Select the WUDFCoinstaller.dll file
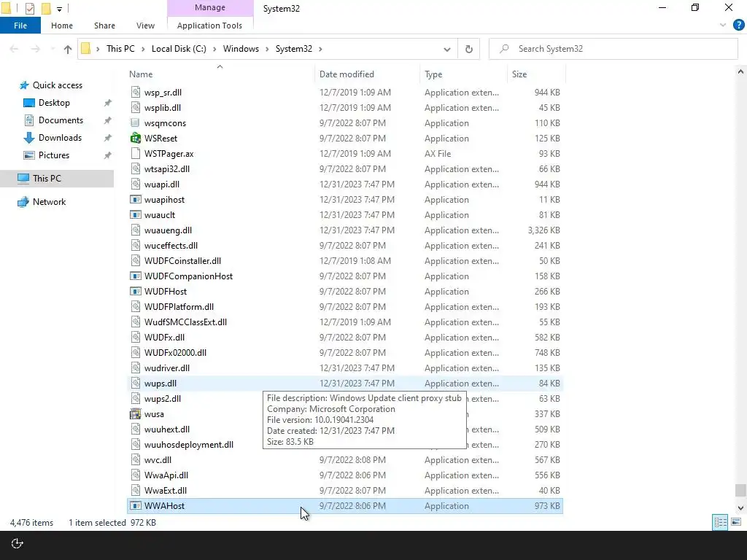The height and width of the screenshot is (560, 747). 182,261
